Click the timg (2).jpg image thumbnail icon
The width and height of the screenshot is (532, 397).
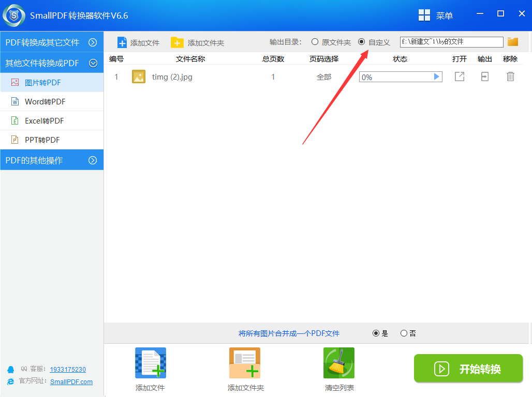pos(138,77)
